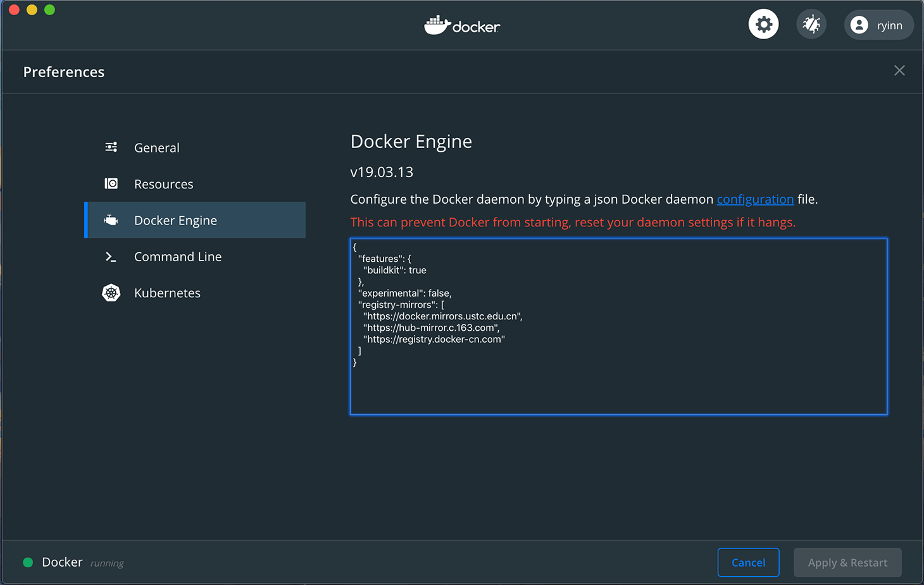The image size is (924, 585).
Task: Open the configuration documentation link
Action: click(755, 199)
